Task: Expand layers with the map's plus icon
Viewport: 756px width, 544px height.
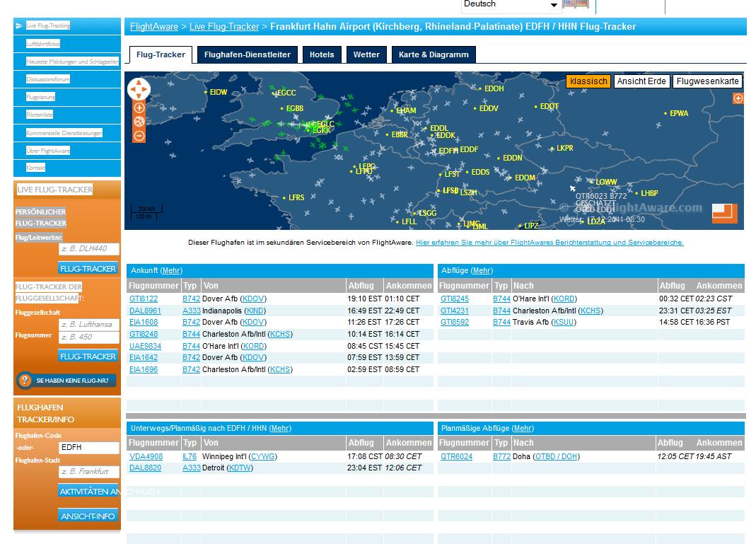Action: (x=738, y=98)
